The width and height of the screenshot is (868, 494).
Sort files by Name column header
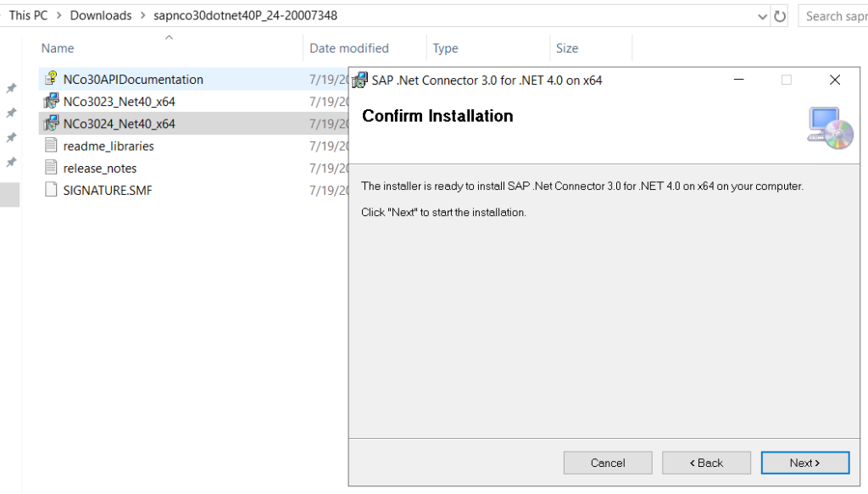point(58,48)
